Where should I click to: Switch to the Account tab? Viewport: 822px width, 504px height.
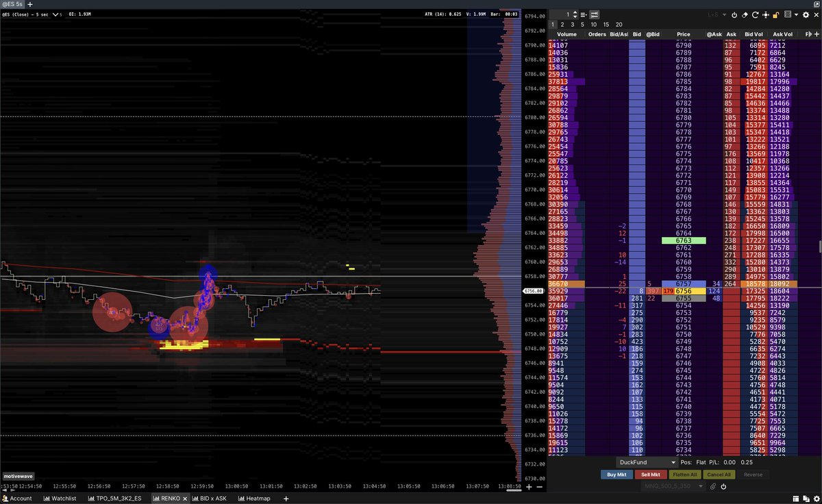pos(18,499)
